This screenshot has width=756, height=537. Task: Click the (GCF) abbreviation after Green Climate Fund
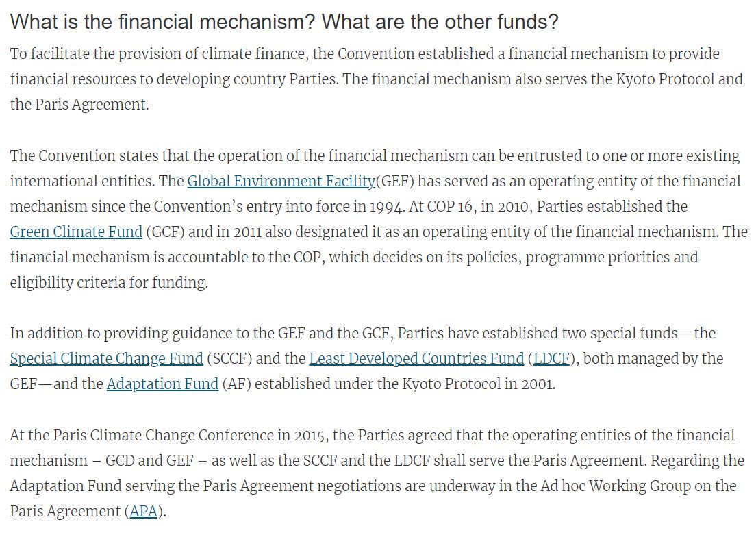click(x=166, y=232)
